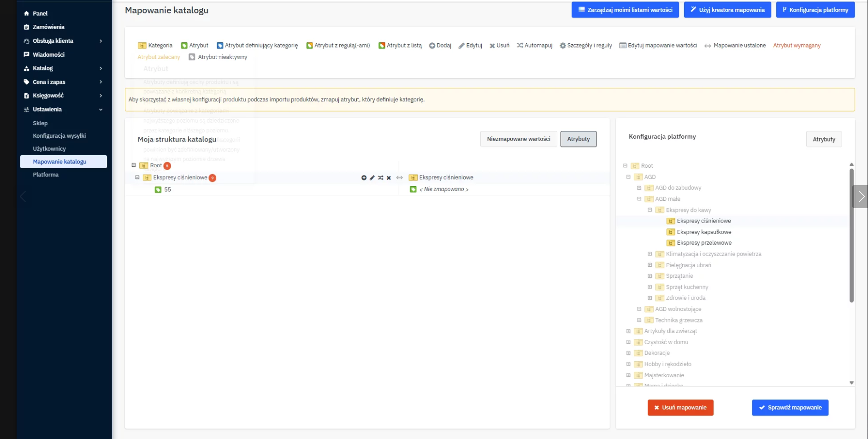The width and height of the screenshot is (868, 439).
Task: Expand the AGD do zabudowy category
Action: (639, 188)
